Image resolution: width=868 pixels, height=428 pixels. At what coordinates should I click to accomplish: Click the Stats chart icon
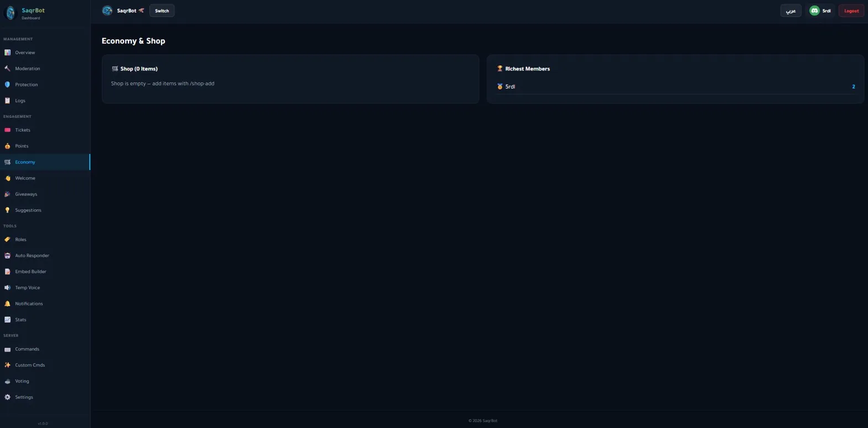click(7, 320)
